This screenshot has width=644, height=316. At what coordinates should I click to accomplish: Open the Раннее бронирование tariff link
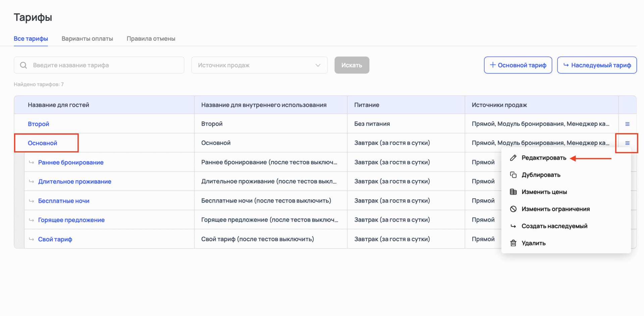(71, 163)
